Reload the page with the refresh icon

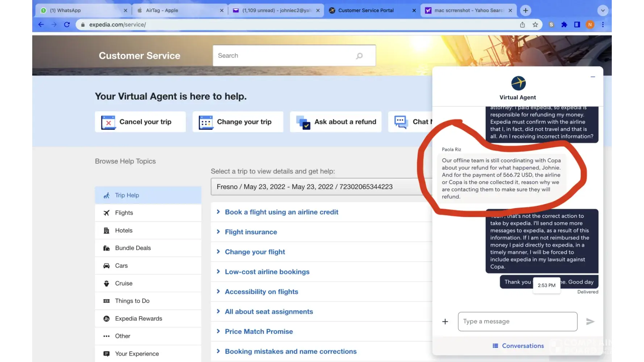67,25
